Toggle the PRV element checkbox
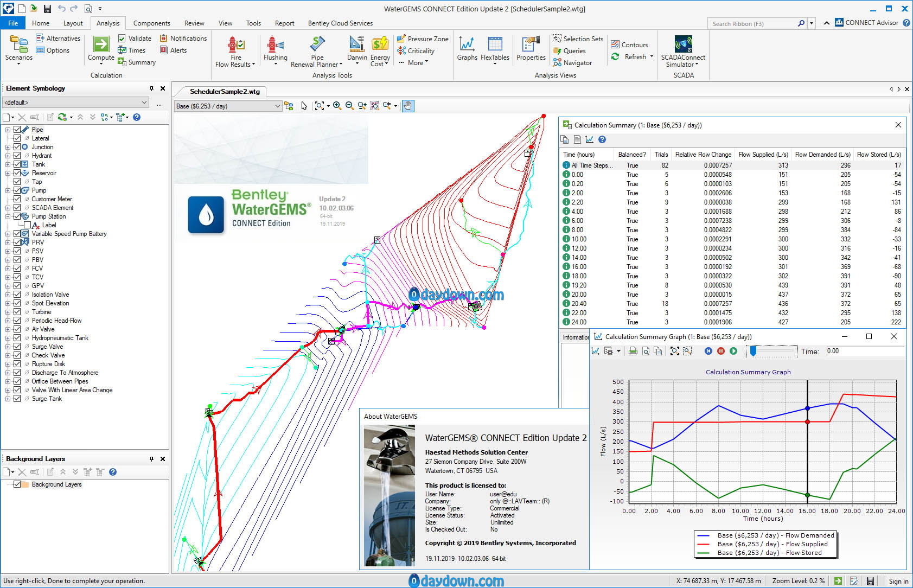The image size is (913, 588). 17,242
